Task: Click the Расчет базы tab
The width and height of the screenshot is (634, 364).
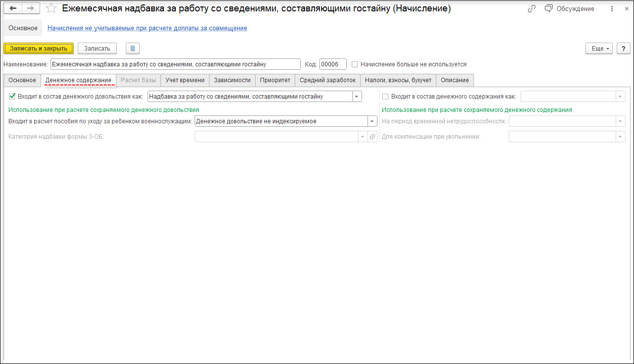Action: coord(138,80)
